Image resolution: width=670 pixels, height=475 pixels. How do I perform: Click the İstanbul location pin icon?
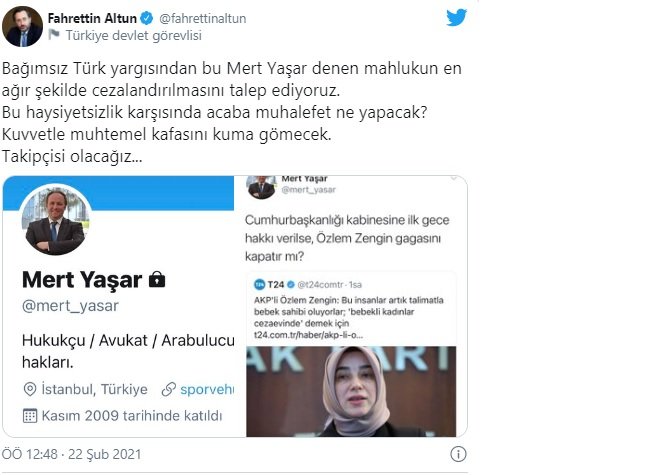tap(29, 389)
